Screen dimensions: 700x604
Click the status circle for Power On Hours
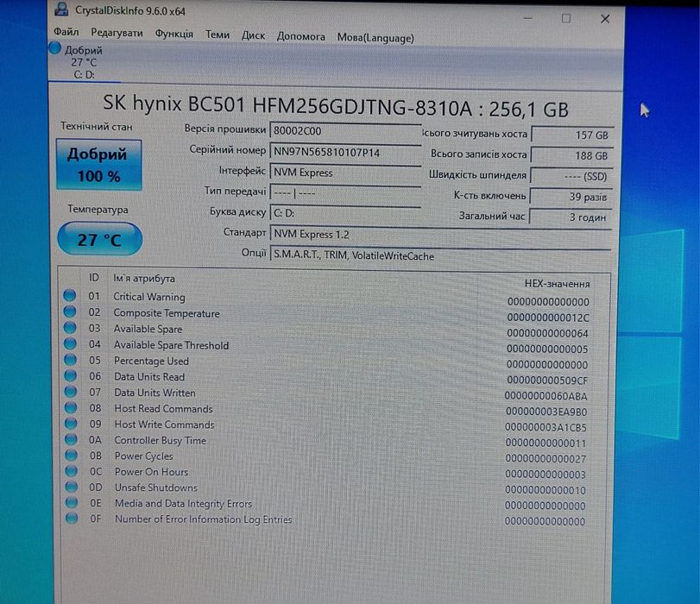click(72, 471)
